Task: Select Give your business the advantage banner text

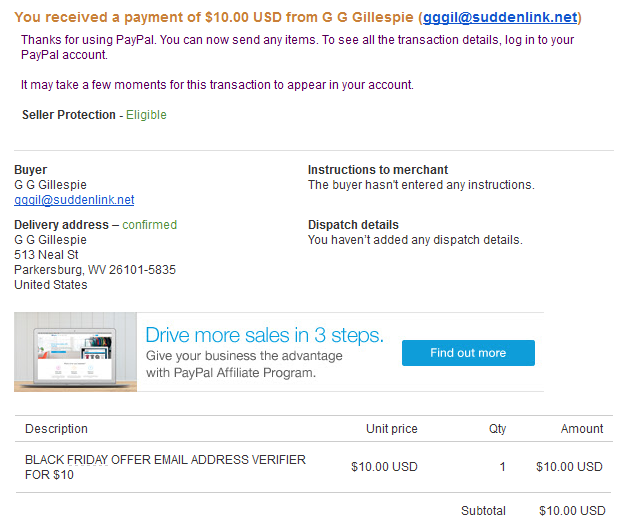Action: pos(244,364)
